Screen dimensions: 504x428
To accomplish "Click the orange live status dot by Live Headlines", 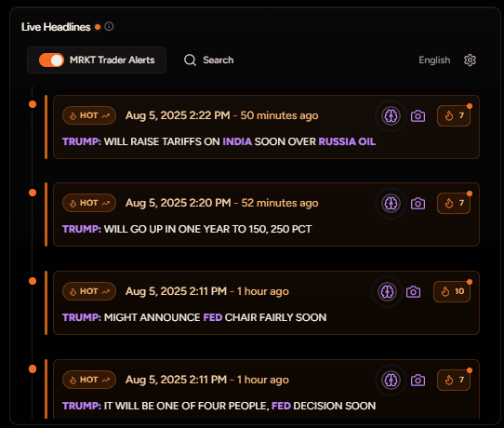I will coord(98,27).
